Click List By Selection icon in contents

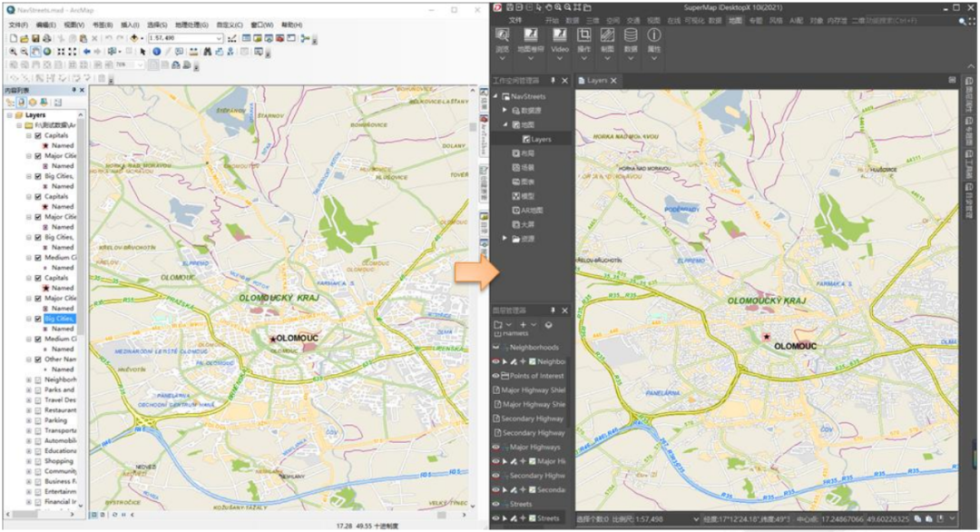tap(44, 102)
